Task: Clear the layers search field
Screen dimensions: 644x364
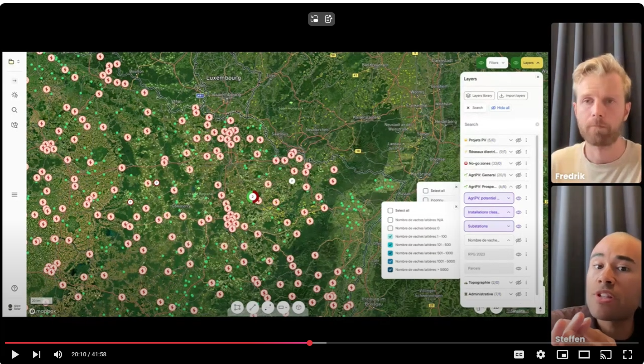Action: click(x=537, y=125)
